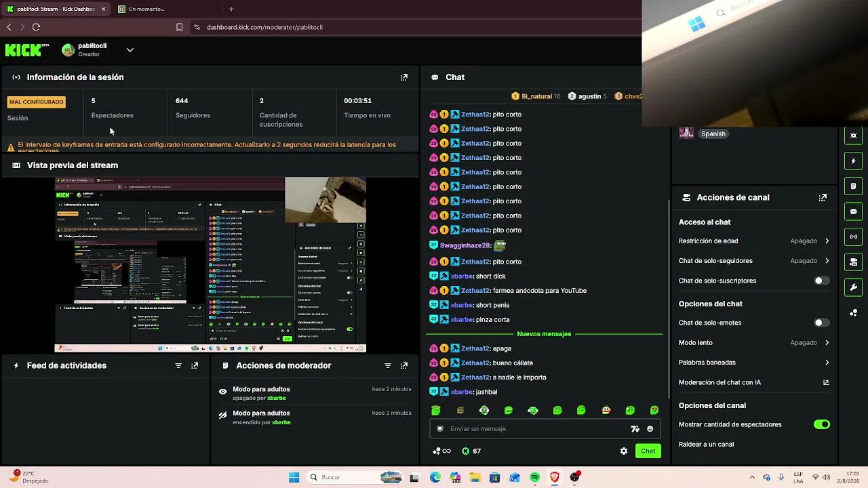Toggle Chat de solo-suscriptores switch
The height and width of the screenshot is (488, 868).
coord(821,281)
